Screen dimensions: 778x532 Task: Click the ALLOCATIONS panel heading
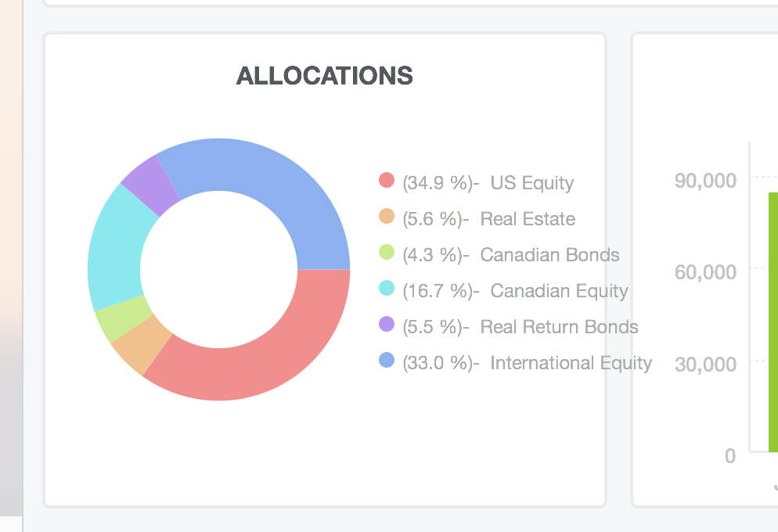(x=325, y=76)
